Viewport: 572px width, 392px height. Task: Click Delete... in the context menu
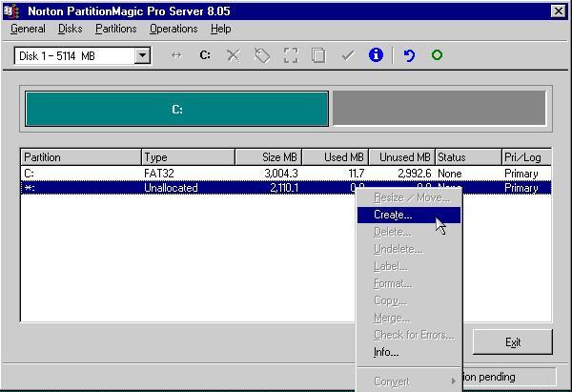pyautogui.click(x=409, y=232)
